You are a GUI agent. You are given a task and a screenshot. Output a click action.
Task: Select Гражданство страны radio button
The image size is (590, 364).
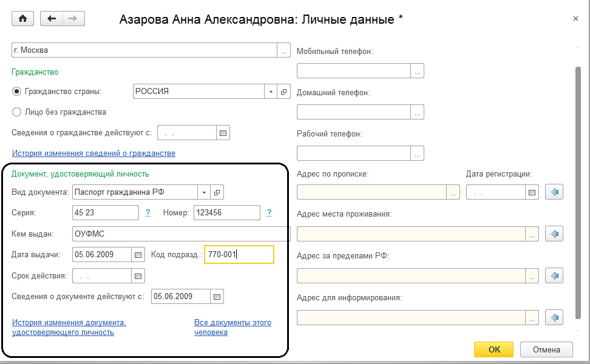coord(17,92)
